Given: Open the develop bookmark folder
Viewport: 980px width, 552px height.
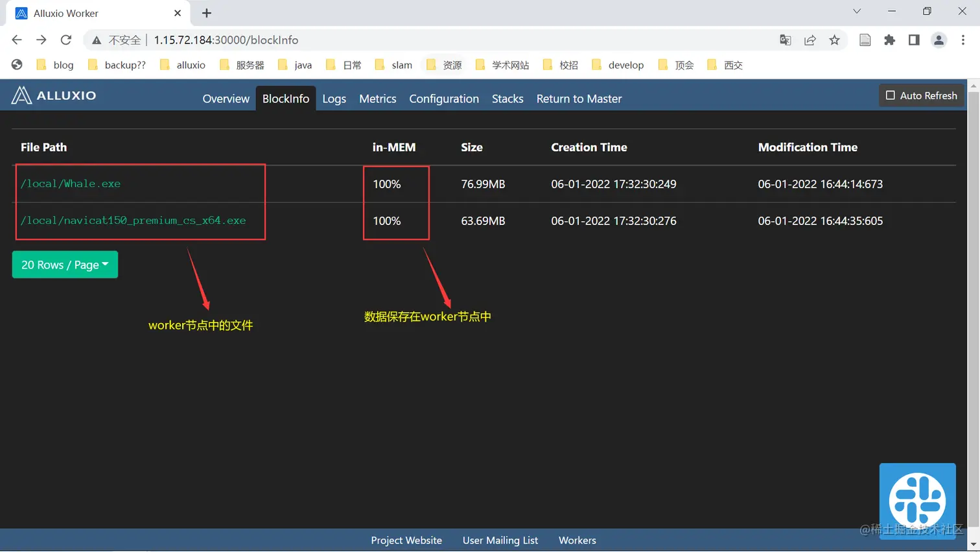Looking at the screenshot, I should [x=618, y=65].
